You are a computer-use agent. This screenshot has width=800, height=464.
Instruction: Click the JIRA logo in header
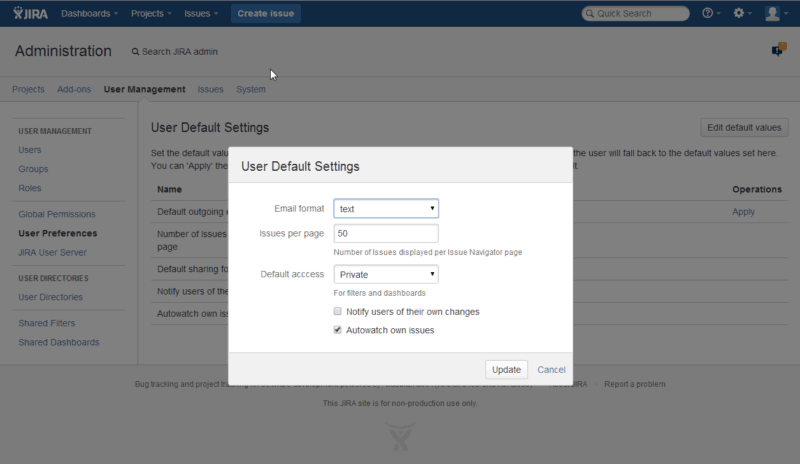31,13
